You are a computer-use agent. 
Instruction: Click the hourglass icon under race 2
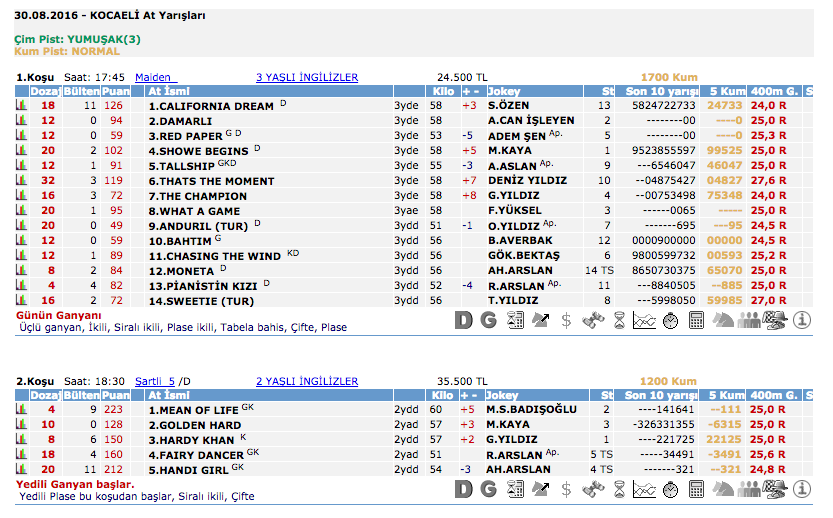click(x=619, y=489)
